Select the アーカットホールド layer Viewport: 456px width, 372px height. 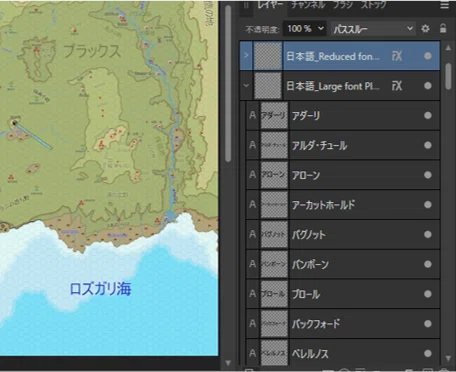pyautogui.click(x=343, y=205)
